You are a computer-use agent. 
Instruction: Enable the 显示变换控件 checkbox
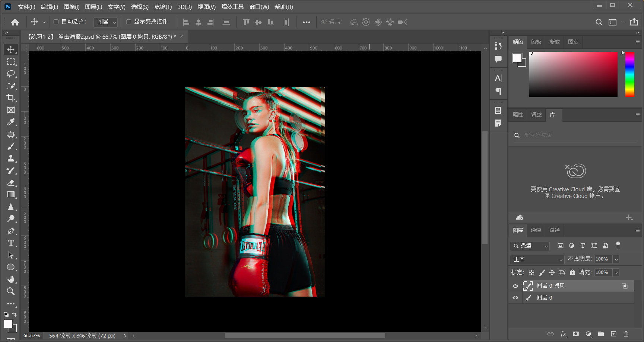129,22
